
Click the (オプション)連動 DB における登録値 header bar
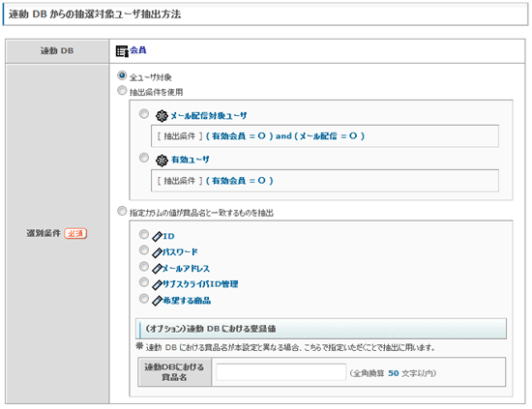tap(321, 329)
